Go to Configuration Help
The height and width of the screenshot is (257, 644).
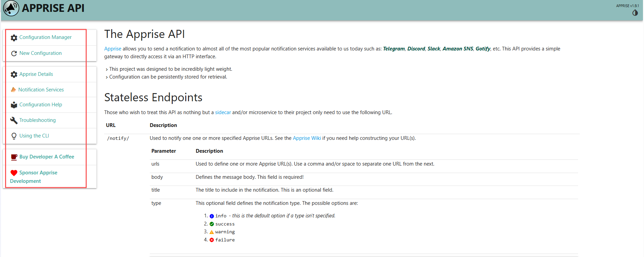click(41, 105)
